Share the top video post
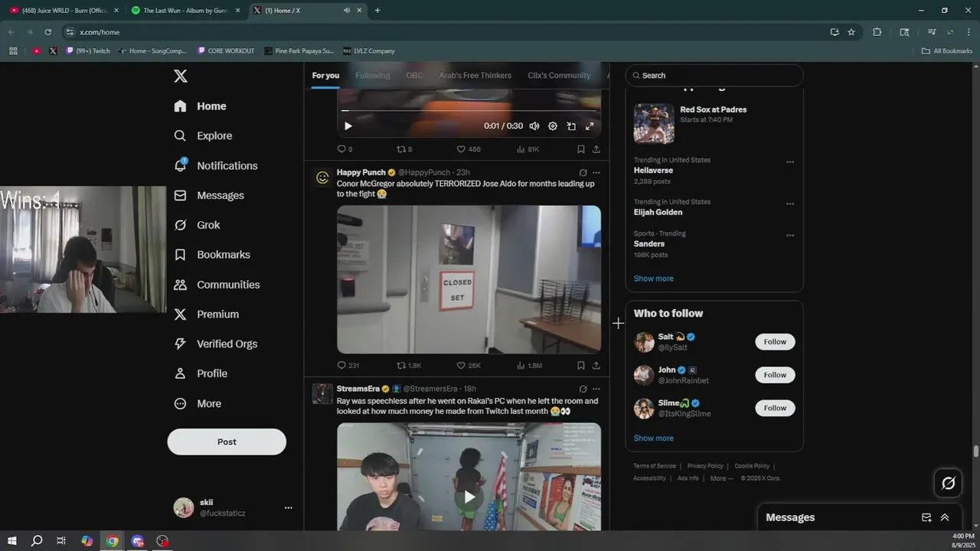 (x=596, y=149)
